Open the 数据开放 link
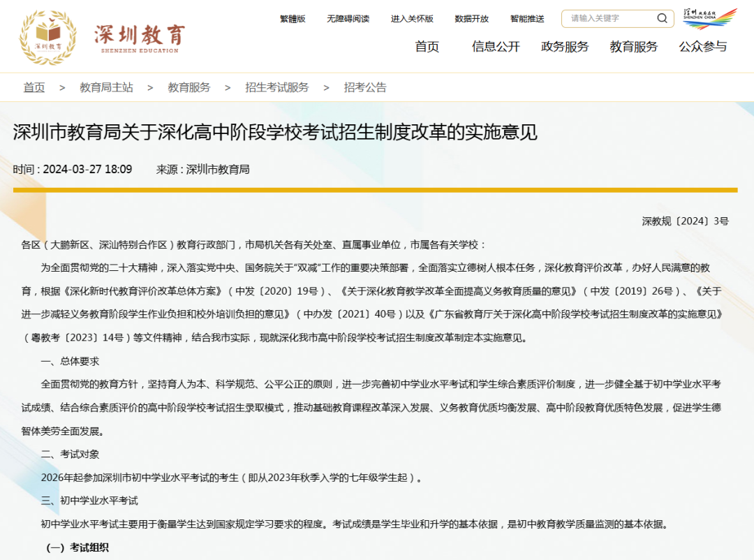The width and height of the screenshot is (754, 560). point(472,19)
